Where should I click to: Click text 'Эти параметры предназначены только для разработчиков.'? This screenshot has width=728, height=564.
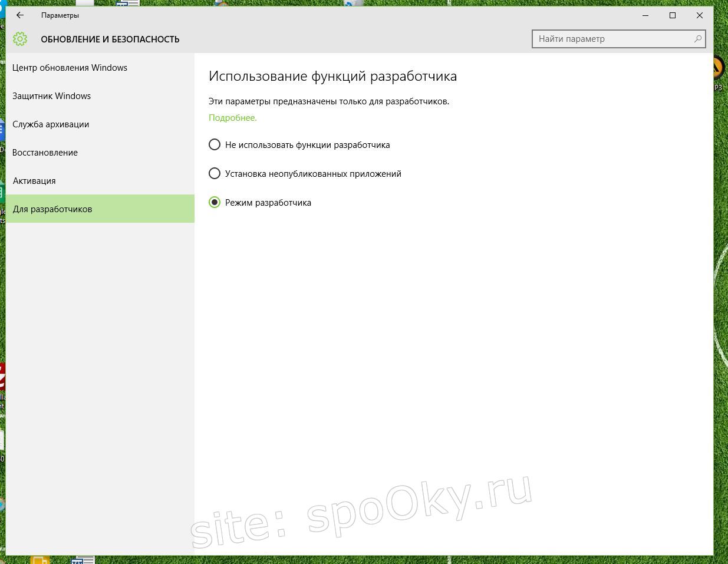[329, 101]
